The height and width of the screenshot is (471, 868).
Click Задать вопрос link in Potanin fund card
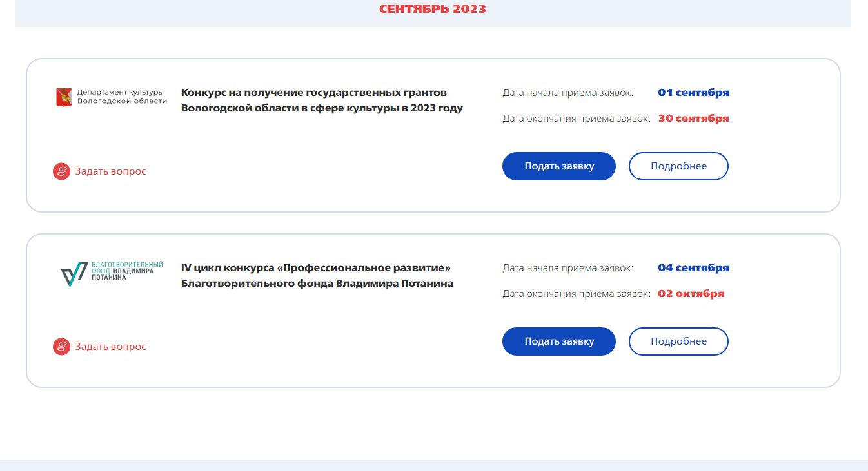coord(111,347)
